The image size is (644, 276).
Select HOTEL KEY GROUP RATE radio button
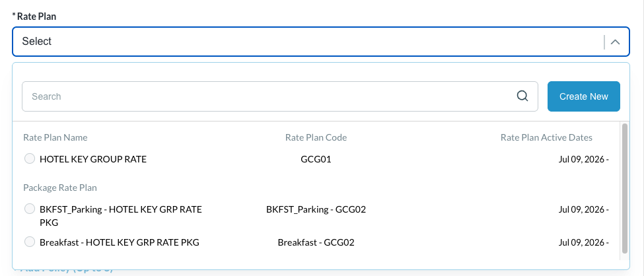tap(30, 158)
